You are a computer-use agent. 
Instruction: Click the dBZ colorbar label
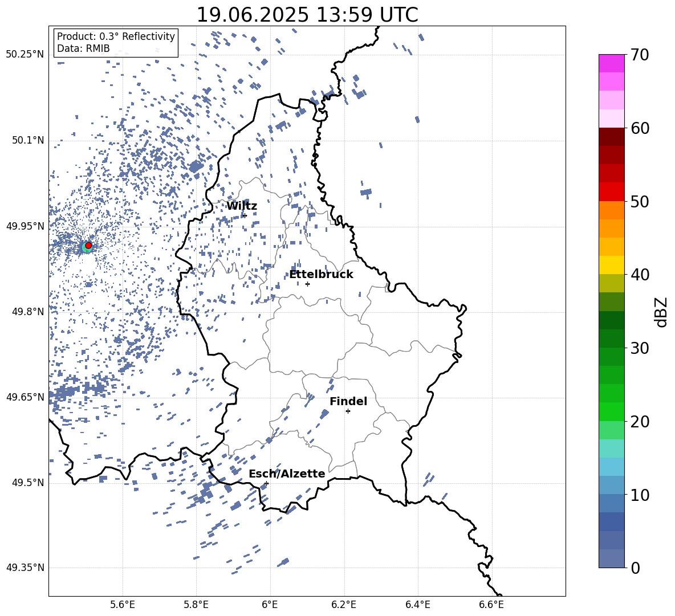[662, 312]
